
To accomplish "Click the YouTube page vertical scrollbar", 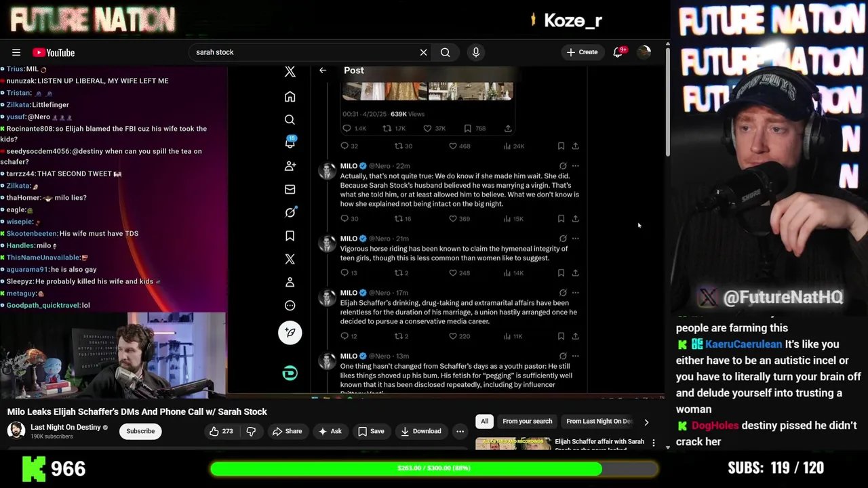I will click(667, 102).
